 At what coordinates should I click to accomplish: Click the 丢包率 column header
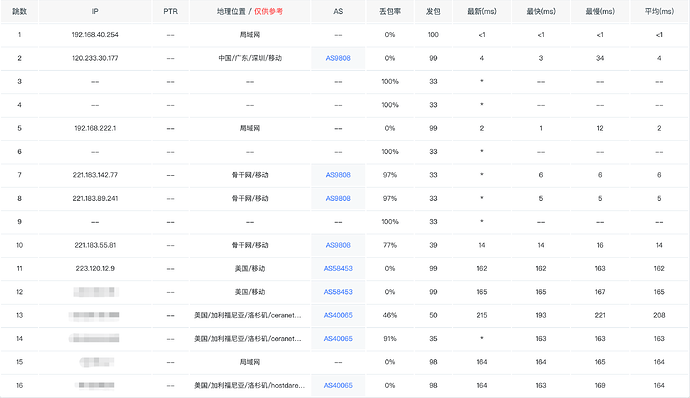pyautogui.click(x=390, y=11)
